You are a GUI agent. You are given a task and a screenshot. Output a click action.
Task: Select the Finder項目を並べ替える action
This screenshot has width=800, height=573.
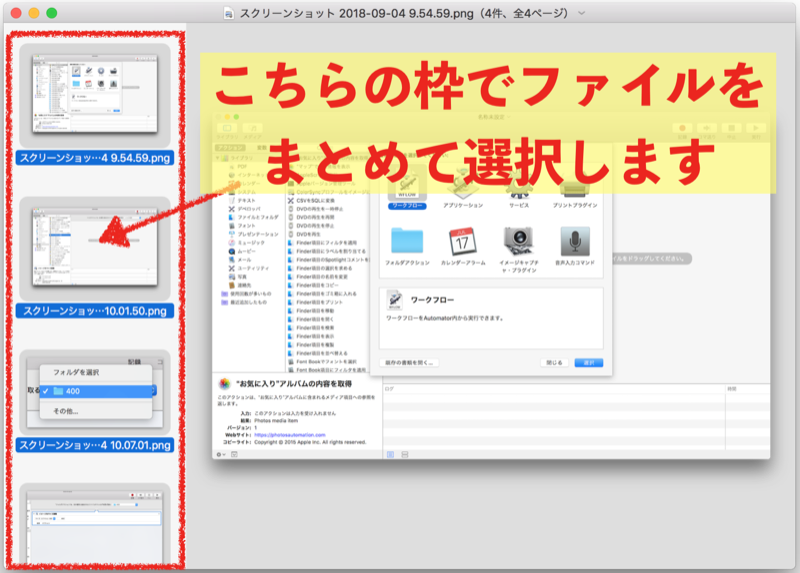[x=318, y=353]
